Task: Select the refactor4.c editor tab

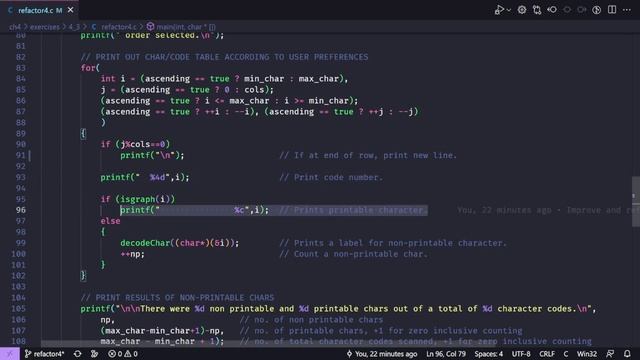Action: 39,10
